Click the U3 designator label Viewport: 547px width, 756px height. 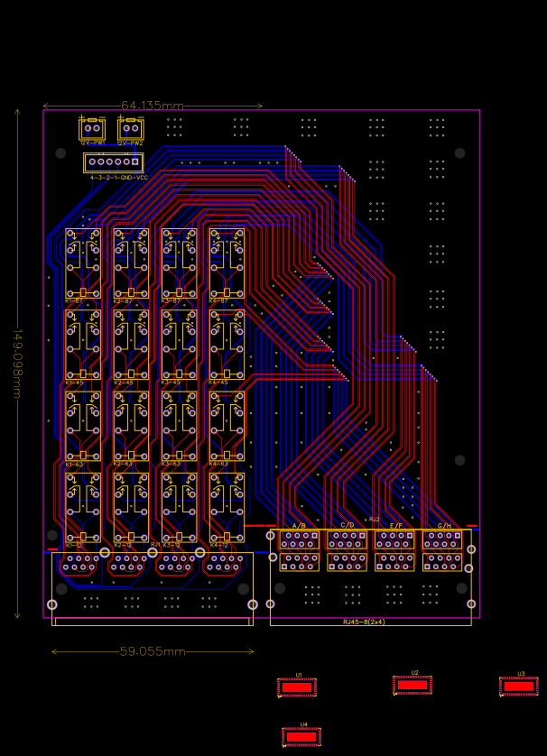coord(521,674)
